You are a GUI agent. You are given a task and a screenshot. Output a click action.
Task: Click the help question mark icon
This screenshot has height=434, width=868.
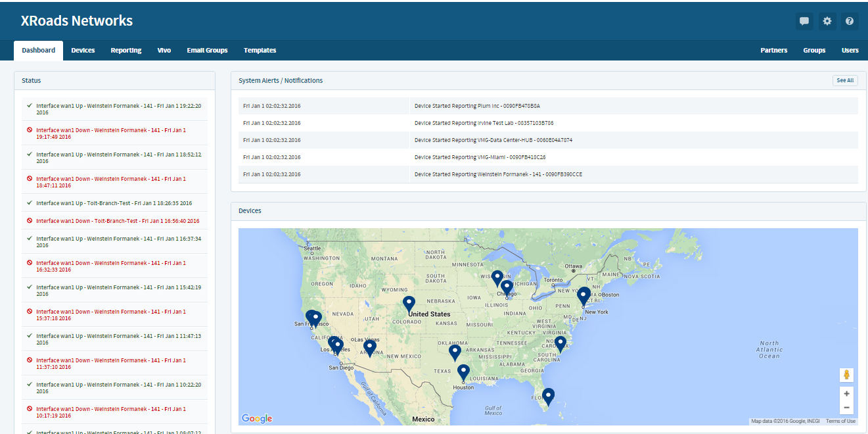point(850,21)
